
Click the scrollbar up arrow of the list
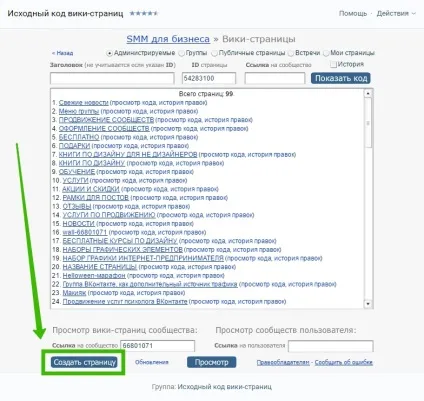pyautogui.click(x=368, y=94)
